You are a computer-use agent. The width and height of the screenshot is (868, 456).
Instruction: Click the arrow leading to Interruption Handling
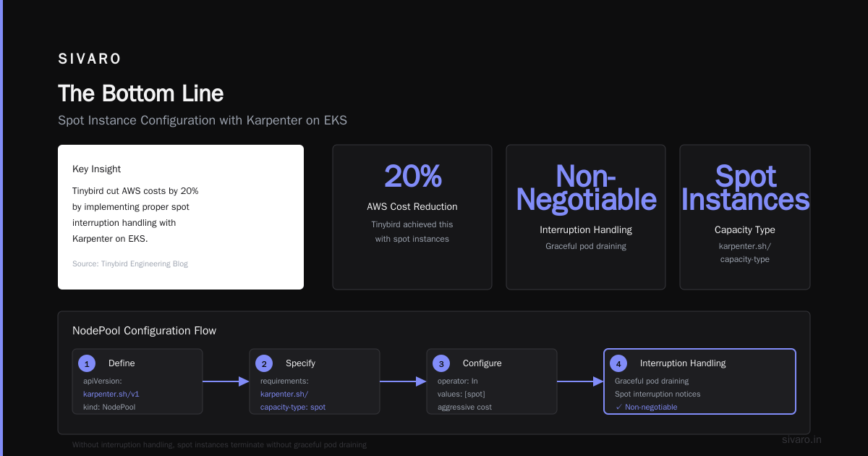click(580, 381)
